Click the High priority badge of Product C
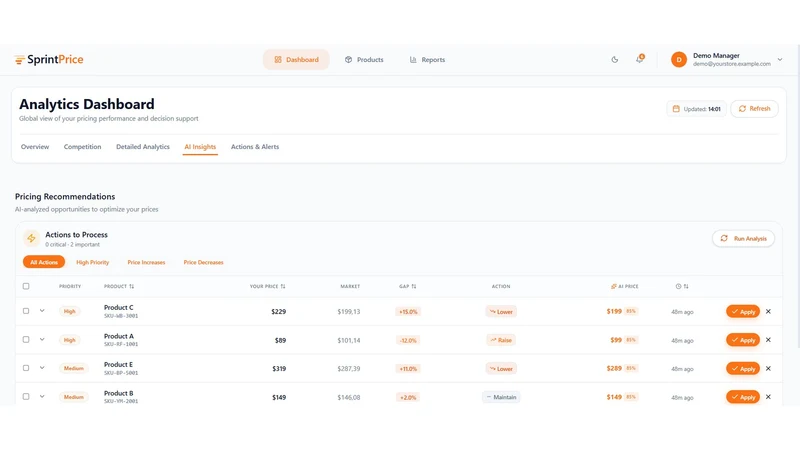800x450 pixels. coord(69,311)
